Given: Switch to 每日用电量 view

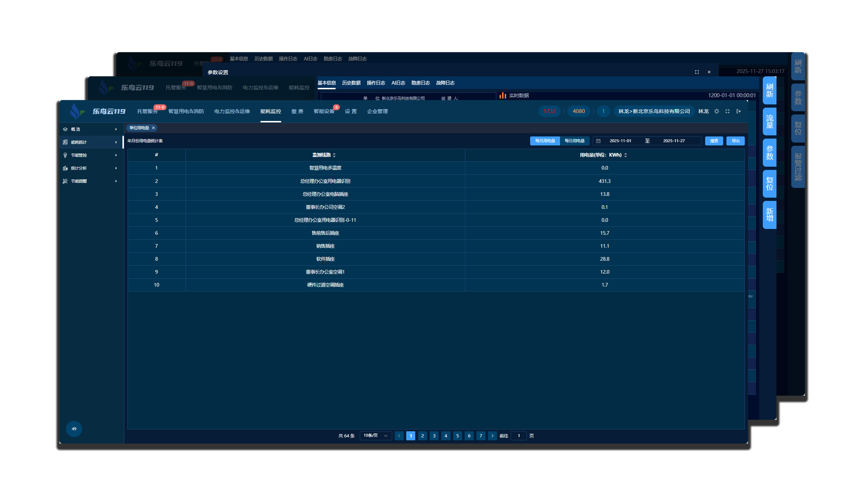Looking at the screenshot, I should click(574, 141).
